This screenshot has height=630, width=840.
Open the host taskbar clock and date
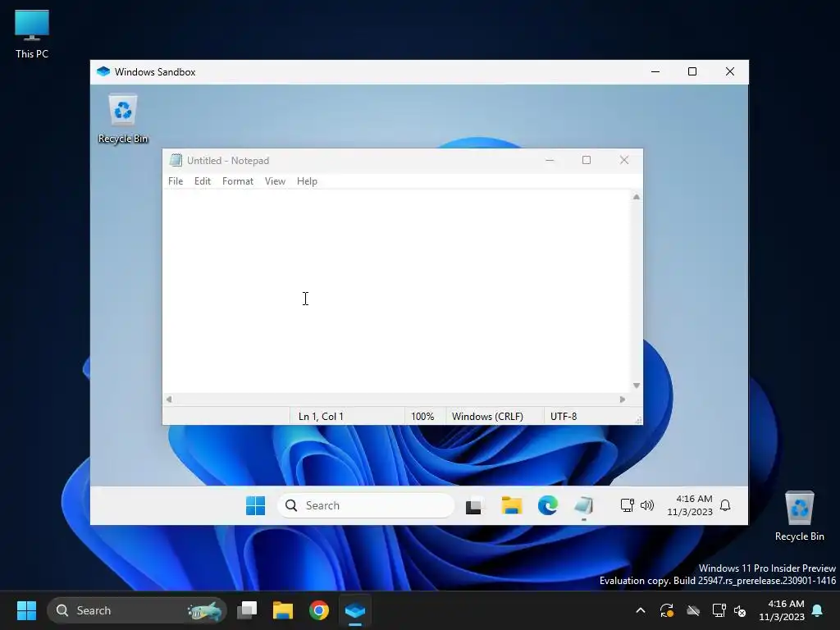coord(782,610)
